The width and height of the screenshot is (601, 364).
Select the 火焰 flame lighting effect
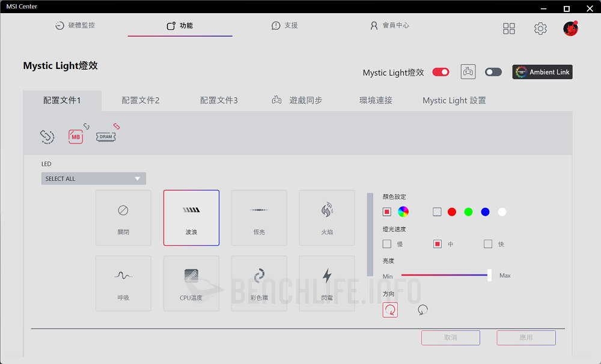point(327,217)
